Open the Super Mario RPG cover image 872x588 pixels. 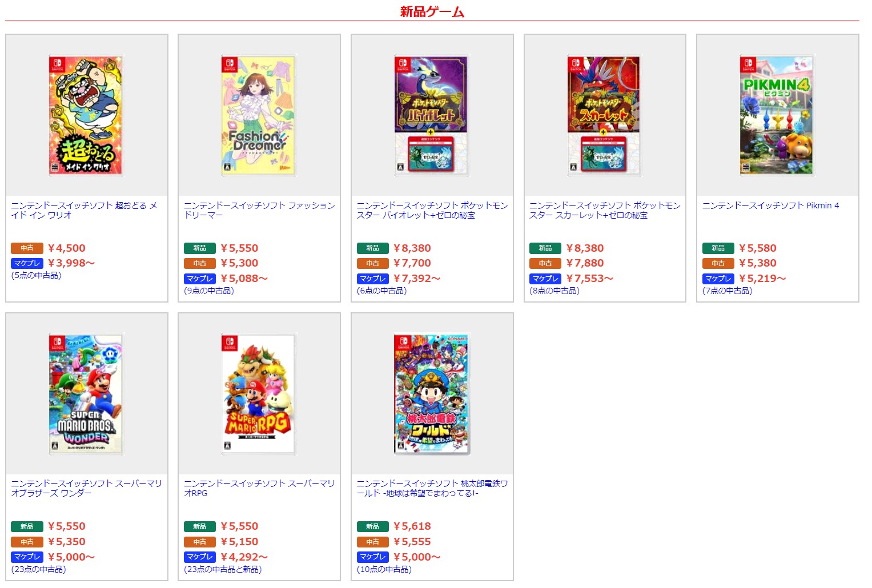pos(259,394)
